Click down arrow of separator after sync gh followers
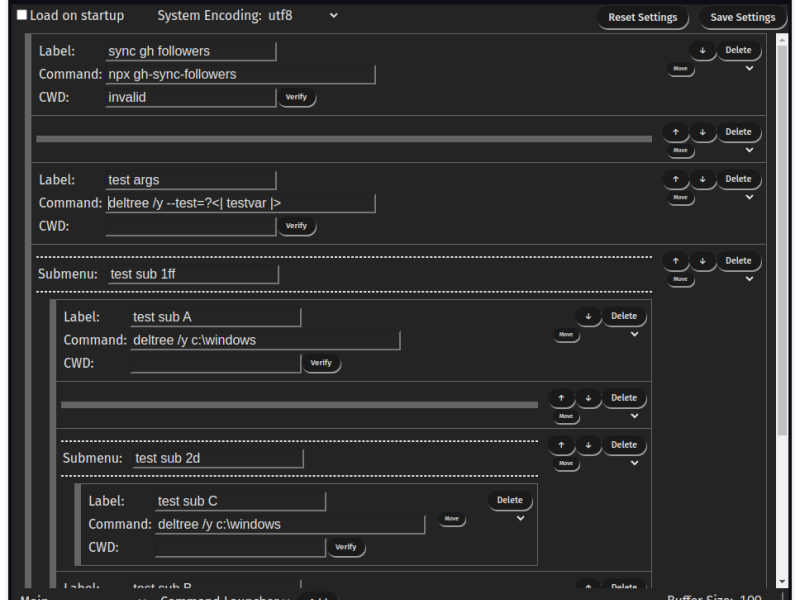This screenshot has width=800, height=600. (x=703, y=132)
